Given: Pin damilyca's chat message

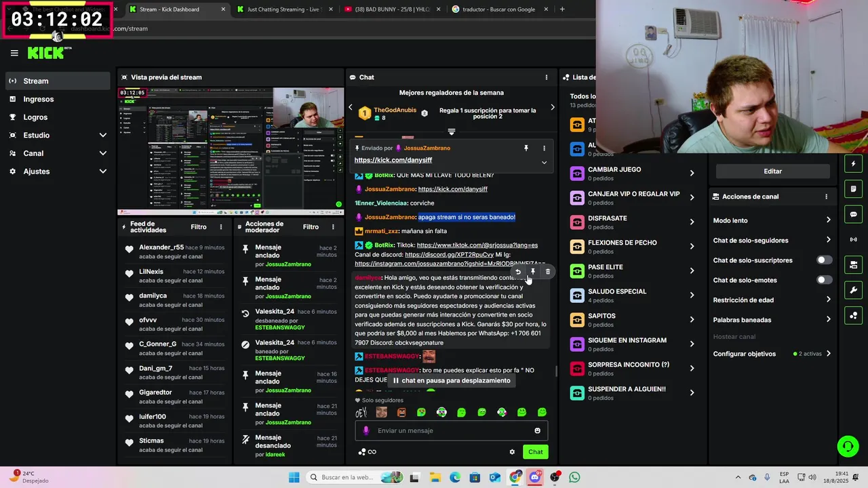Looking at the screenshot, I should coord(533,272).
